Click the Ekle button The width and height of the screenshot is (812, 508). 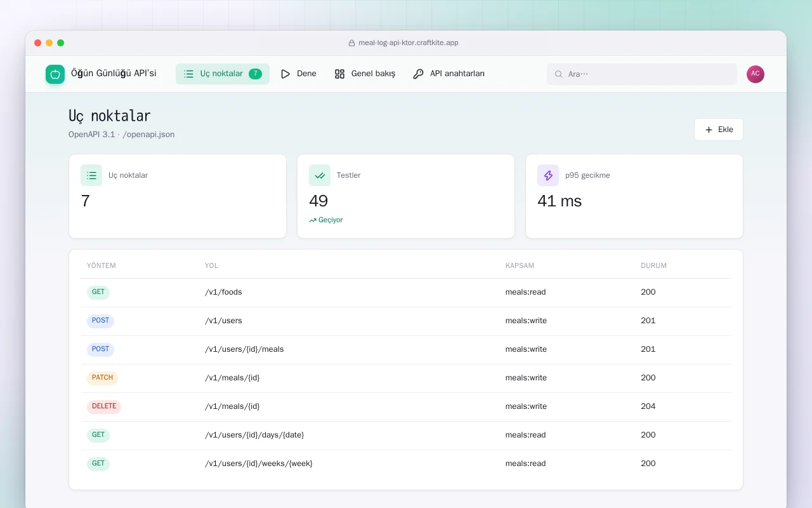point(719,130)
